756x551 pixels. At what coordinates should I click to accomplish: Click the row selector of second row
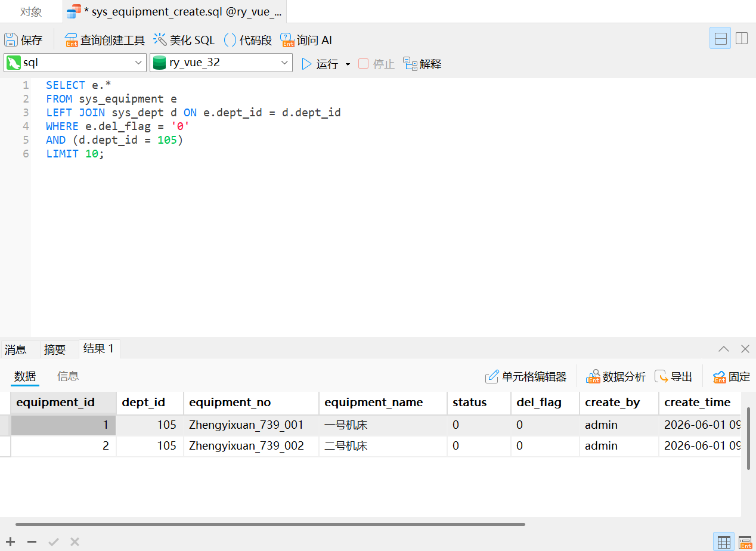point(5,446)
